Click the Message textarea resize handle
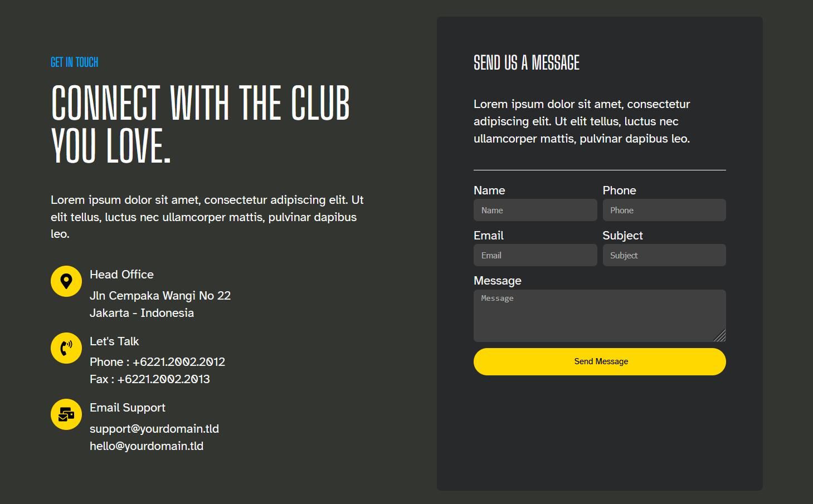Image resolution: width=813 pixels, height=504 pixels. [720, 336]
